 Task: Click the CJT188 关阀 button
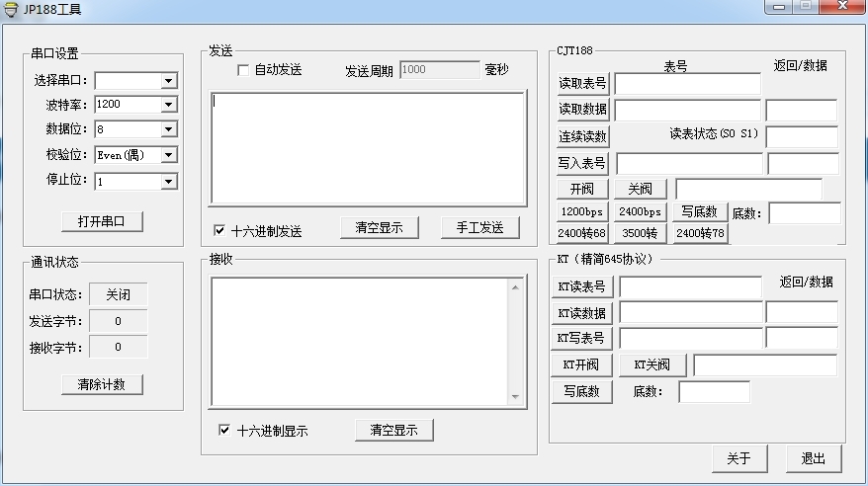pyautogui.click(x=641, y=189)
